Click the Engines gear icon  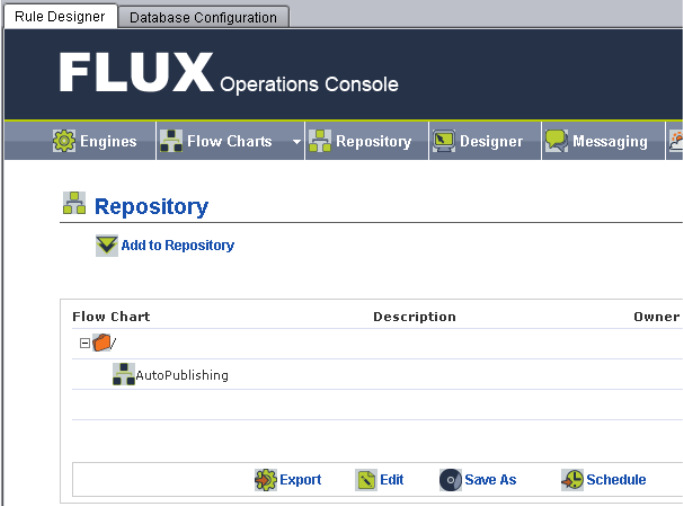[x=64, y=141]
